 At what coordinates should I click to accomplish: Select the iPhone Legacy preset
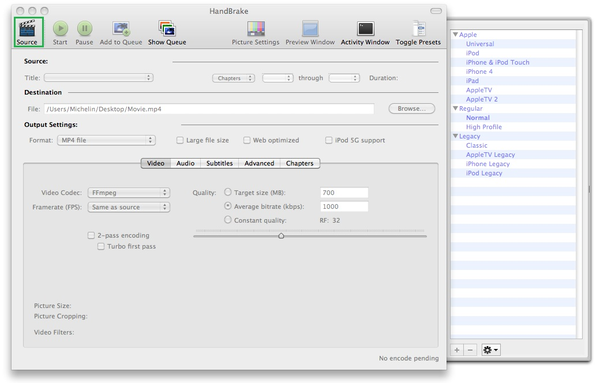pyautogui.click(x=488, y=164)
